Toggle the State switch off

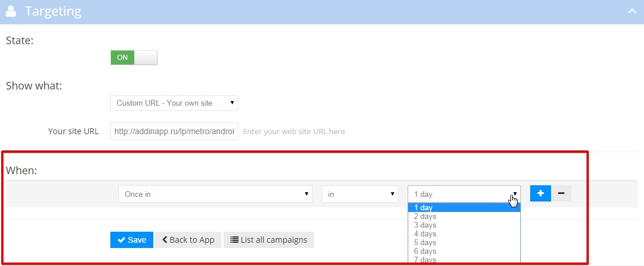click(x=134, y=57)
